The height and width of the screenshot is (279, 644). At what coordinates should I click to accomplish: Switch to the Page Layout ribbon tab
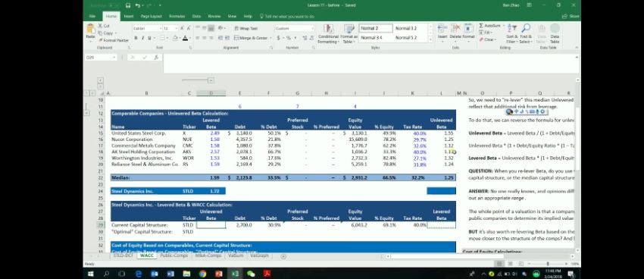(x=151, y=17)
